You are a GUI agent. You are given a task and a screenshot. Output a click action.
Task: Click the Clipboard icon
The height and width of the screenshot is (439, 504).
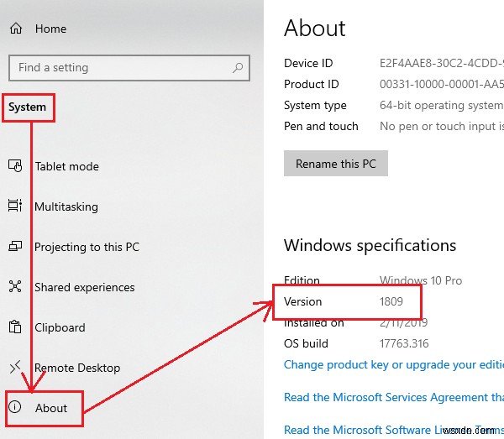coord(15,327)
